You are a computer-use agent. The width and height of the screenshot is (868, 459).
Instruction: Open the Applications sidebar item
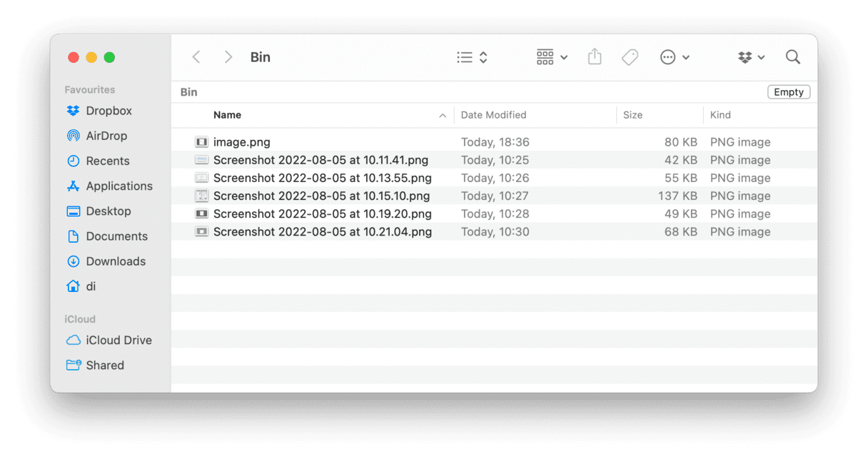tap(118, 186)
